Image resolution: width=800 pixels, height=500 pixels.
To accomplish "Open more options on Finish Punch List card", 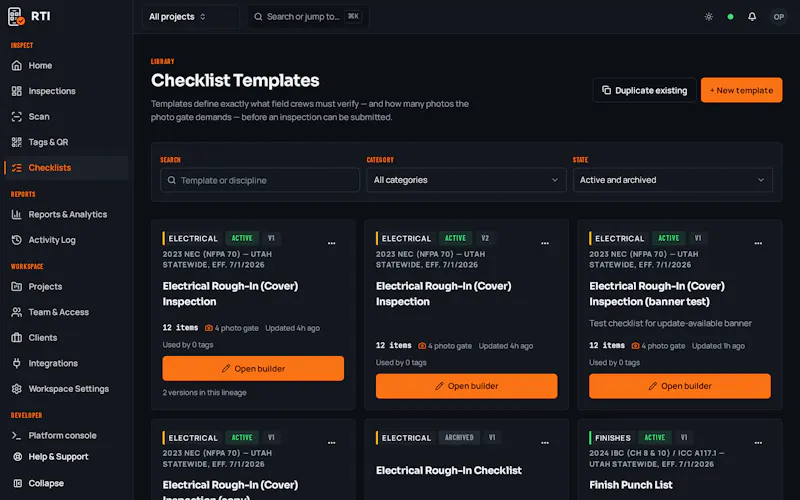I will 758,443.
